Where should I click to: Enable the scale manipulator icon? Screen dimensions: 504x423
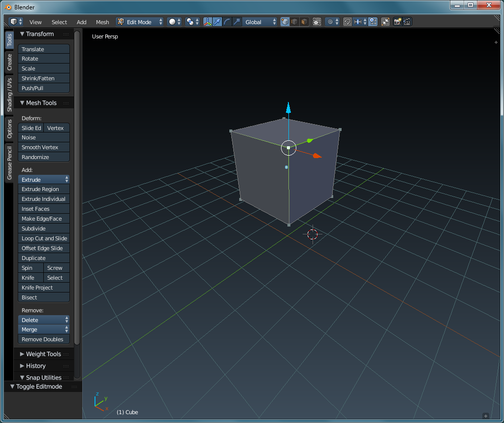237,22
